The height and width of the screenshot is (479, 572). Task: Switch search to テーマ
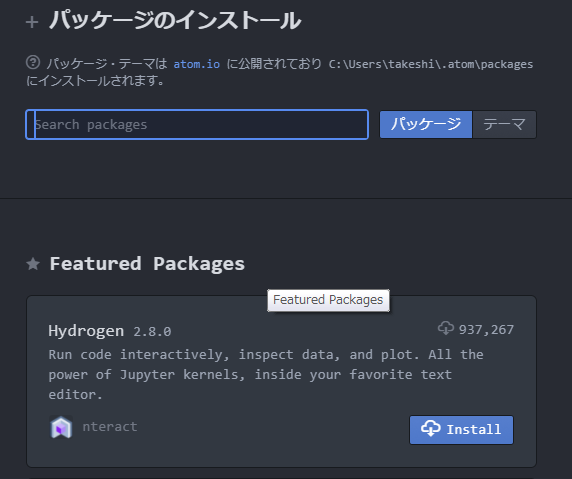coord(504,124)
